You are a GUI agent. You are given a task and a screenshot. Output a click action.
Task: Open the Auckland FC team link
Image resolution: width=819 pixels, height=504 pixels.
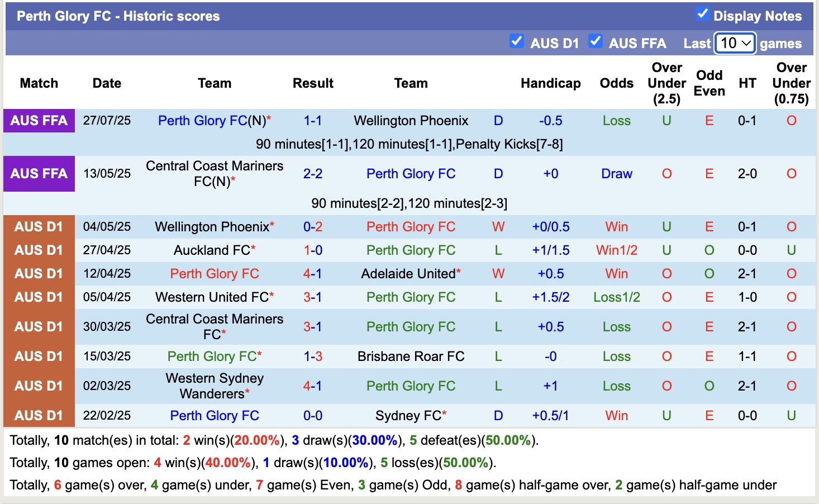point(211,250)
